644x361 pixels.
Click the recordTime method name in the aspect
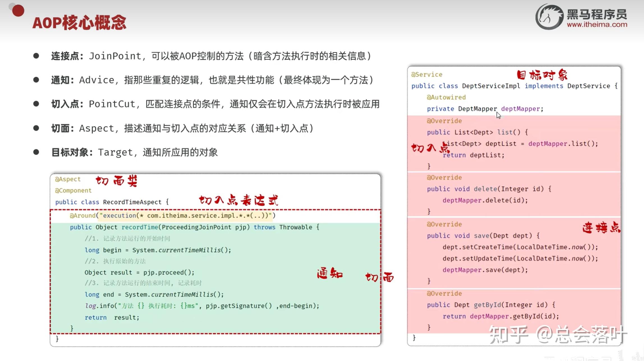click(x=139, y=227)
